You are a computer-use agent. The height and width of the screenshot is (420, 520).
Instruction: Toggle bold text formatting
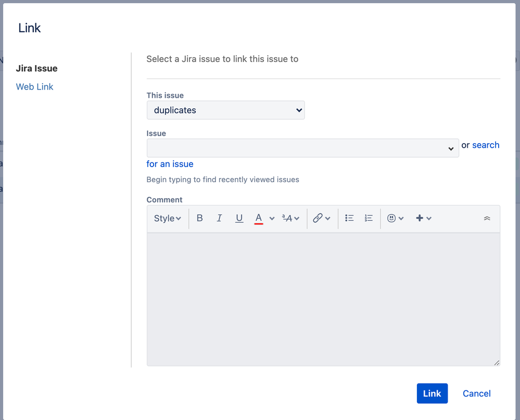click(x=199, y=219)
